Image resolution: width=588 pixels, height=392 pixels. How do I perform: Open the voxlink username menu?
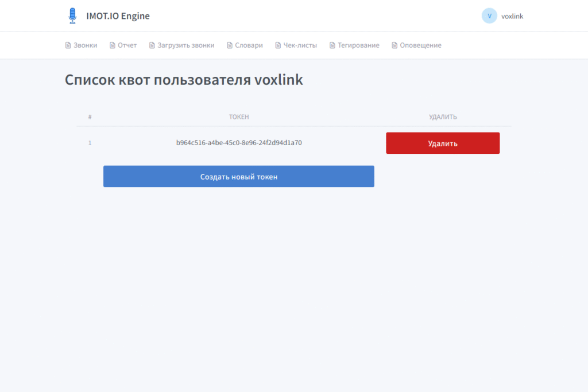(x=512, y=16)
